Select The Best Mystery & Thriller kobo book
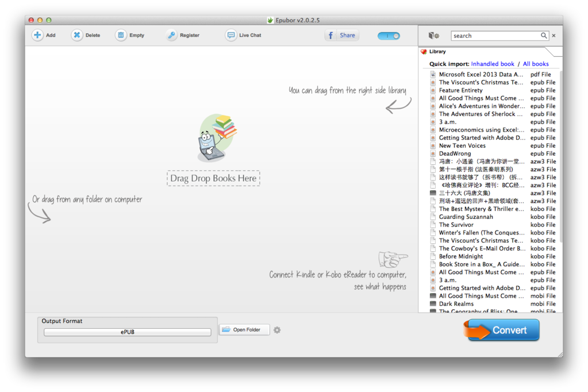Image resolution: width=588 pixels, height=392 pixels. point(493,209)
